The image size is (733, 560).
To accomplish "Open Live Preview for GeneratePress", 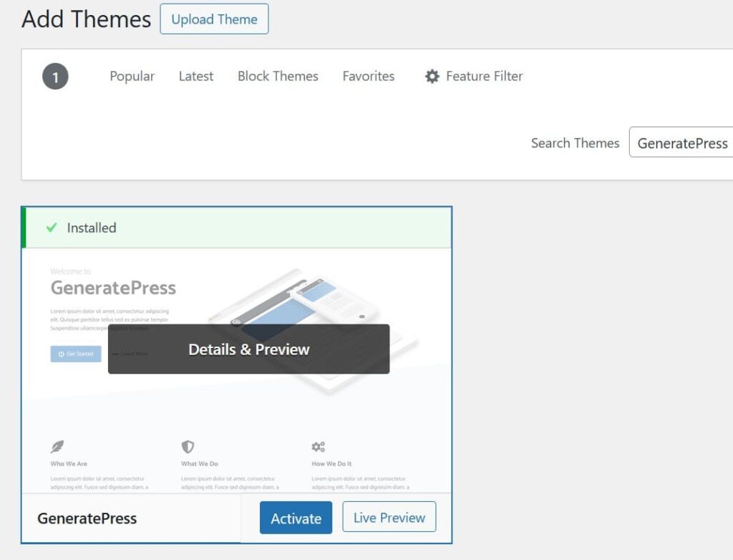I will (x=389, y=517).
